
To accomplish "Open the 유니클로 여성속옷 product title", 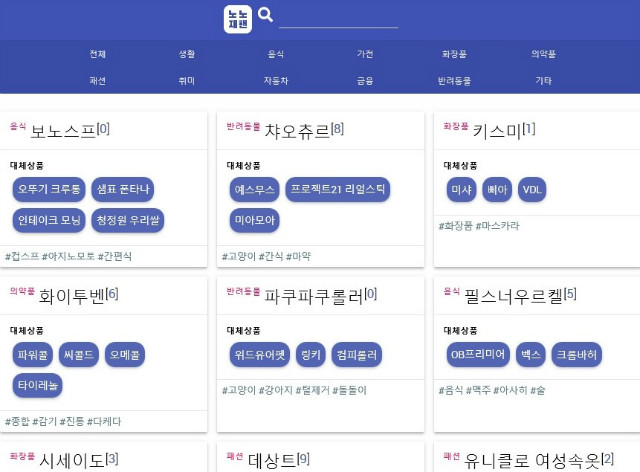I will 532,461.
